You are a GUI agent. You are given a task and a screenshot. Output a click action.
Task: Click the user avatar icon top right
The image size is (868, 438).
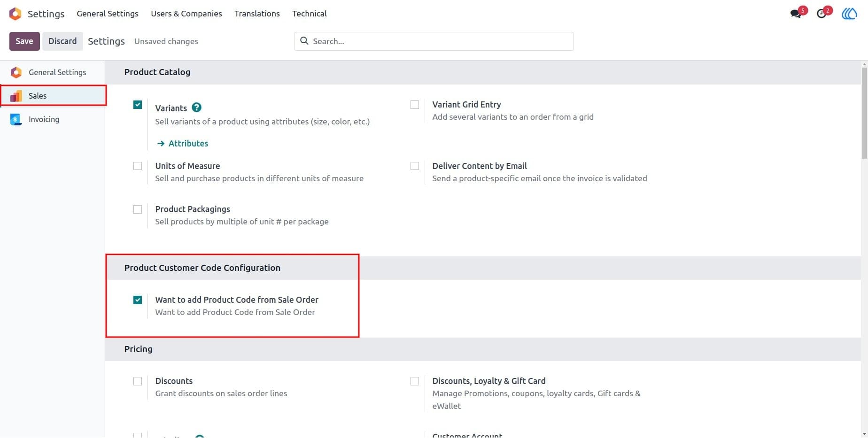(849, 14)
